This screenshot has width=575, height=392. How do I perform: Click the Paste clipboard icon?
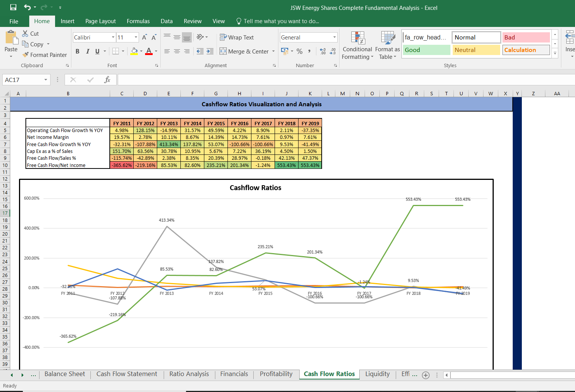(11, 38)
